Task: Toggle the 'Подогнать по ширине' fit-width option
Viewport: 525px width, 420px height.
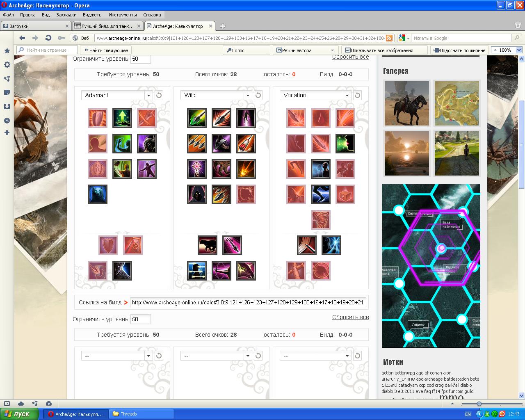Action: pyautogui.click(x=459, y=50)
